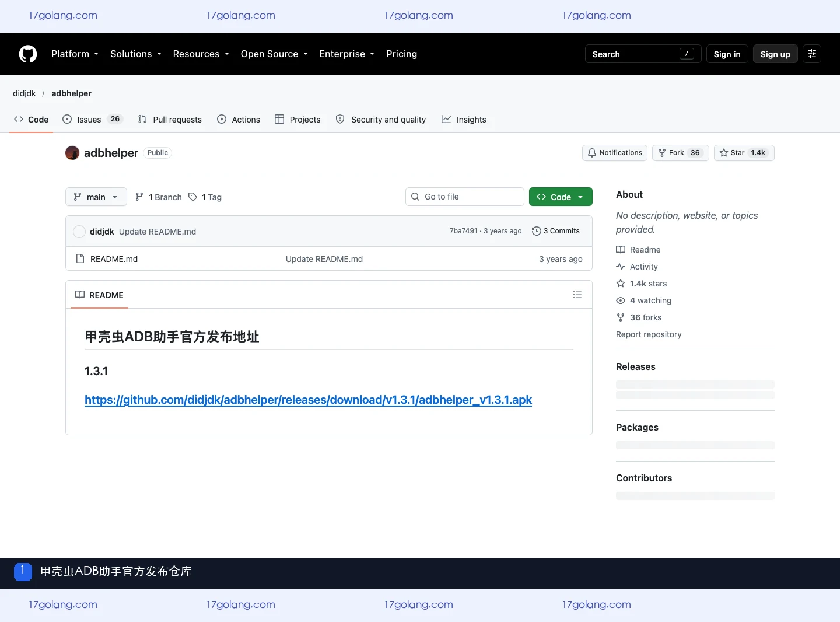The height and width of the screenshot is (622, 840).
Task: Expand the Solutions menu
Action: tap(136, 54)
